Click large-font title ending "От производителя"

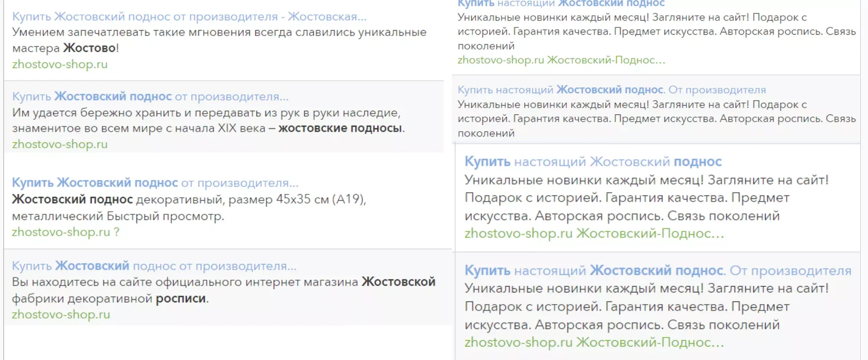[658, 271]
